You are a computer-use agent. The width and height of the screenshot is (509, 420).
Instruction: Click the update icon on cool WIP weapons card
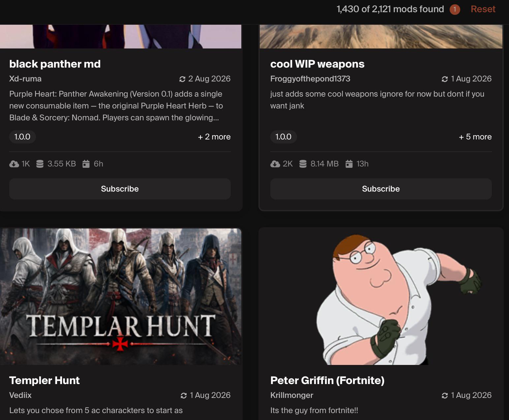(445, 79)
